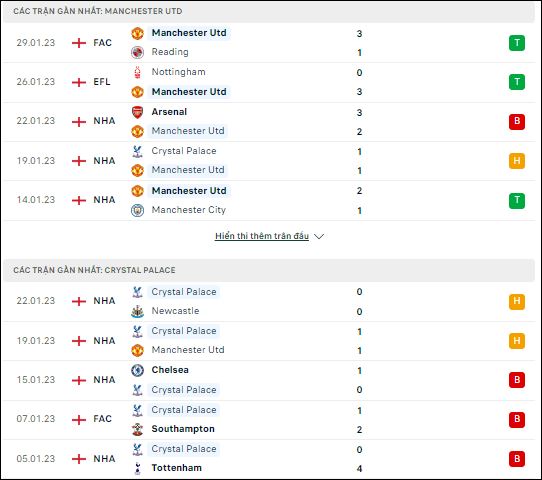This screenshot has height=480, width=542.
Task: Click orange H badge for Newcastle match
Action: (517, 301)
